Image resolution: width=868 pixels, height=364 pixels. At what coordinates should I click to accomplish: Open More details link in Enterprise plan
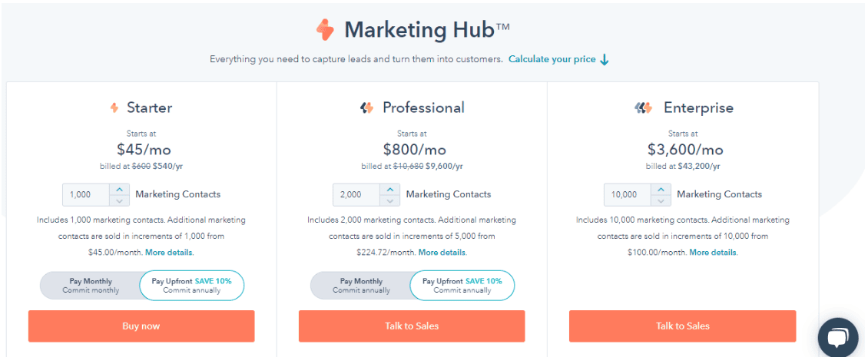(713, 252)
